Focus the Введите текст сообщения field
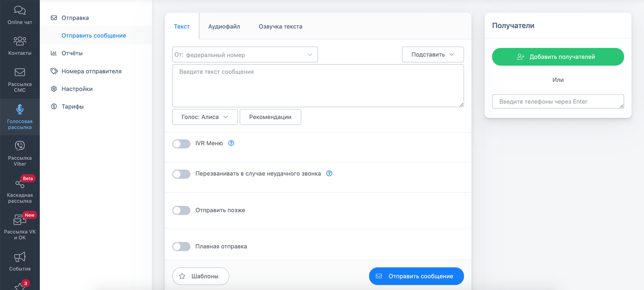The width and height of the screenshot is (644, 290). [318, 86]
